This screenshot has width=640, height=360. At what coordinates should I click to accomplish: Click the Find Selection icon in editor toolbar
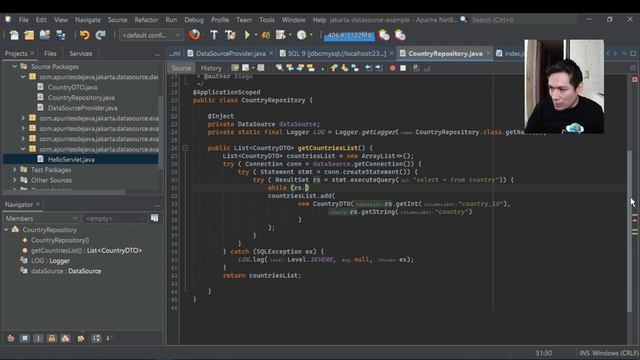tap(280, 68)
